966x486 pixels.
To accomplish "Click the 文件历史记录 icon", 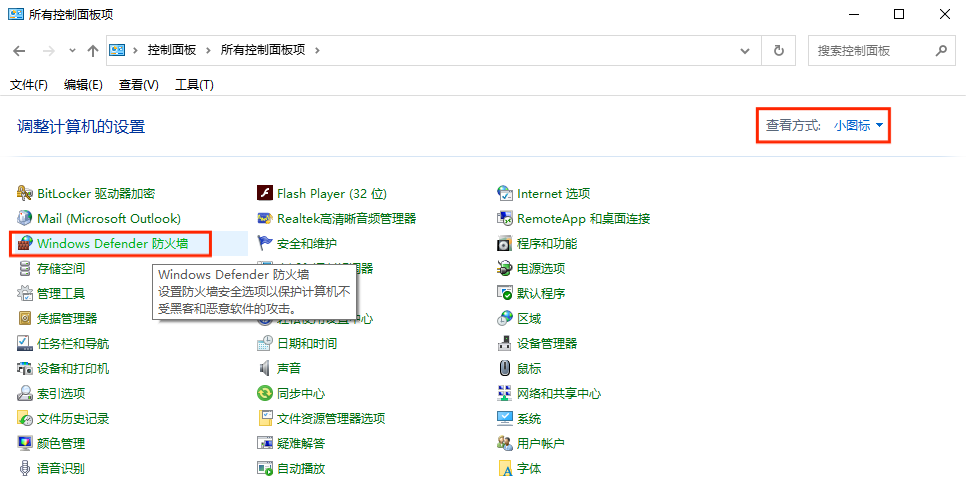I will point(25,418).
